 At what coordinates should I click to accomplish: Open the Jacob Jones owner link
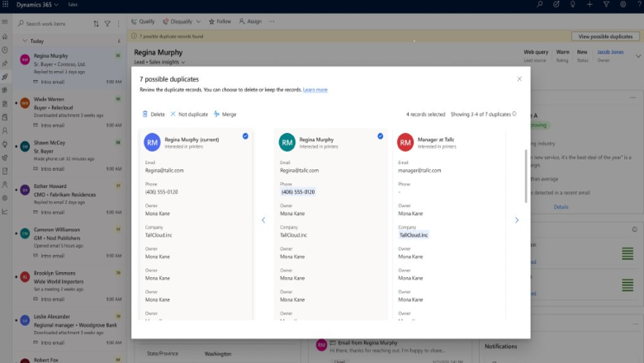click(610, 52)
